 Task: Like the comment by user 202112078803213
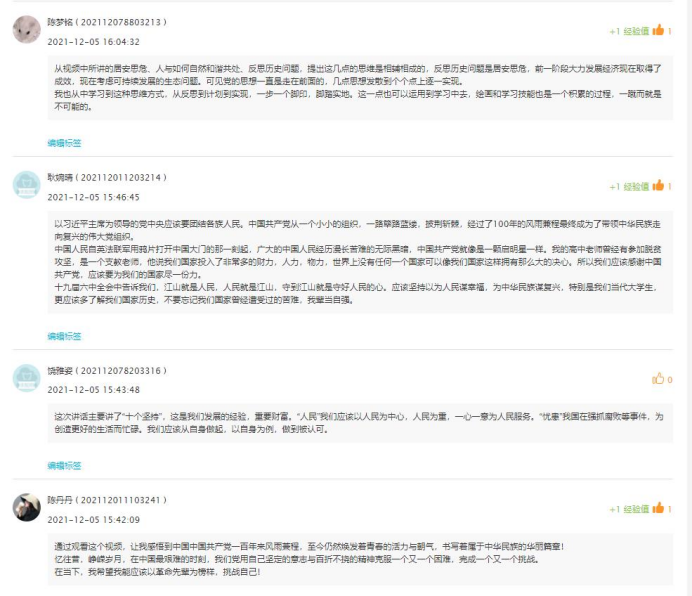point(658,31)
